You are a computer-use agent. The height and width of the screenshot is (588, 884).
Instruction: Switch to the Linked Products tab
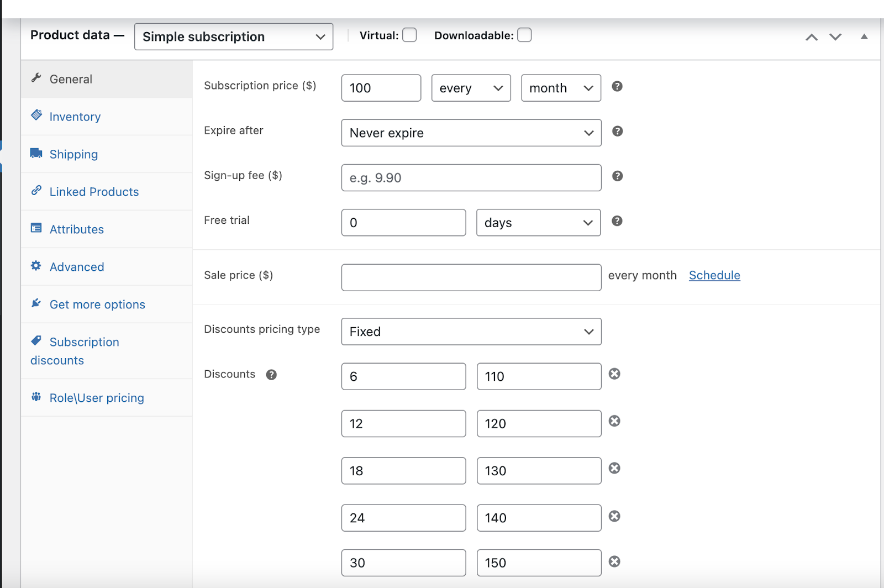(x=107, y=192)
